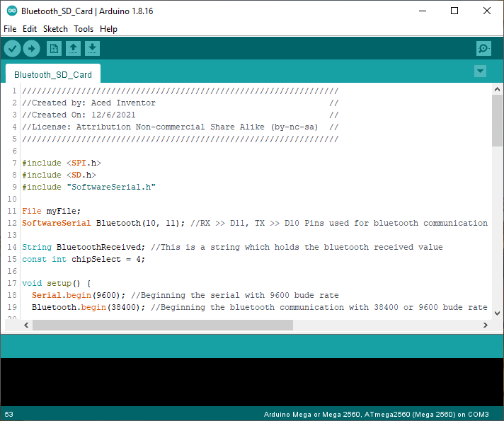Viewport: 504px width, 421px height.
Task: Open the Sketch menu
Action: [x=55, y=29]
